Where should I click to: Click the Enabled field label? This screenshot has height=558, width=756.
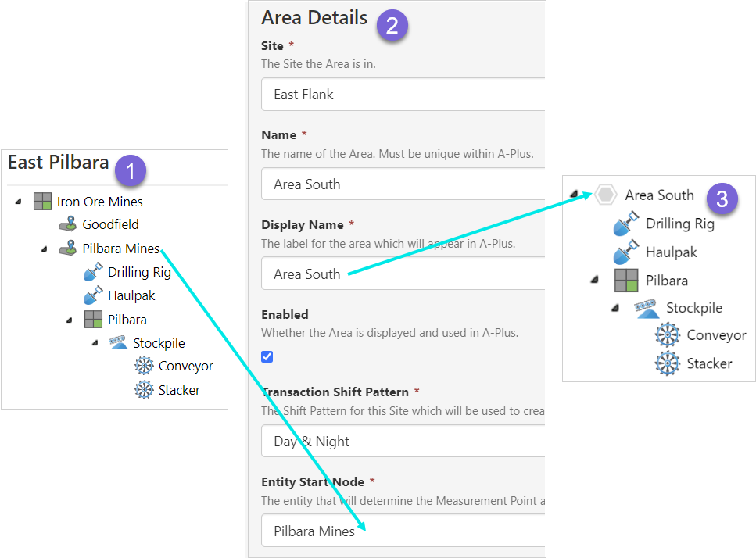tap(285, 315)
